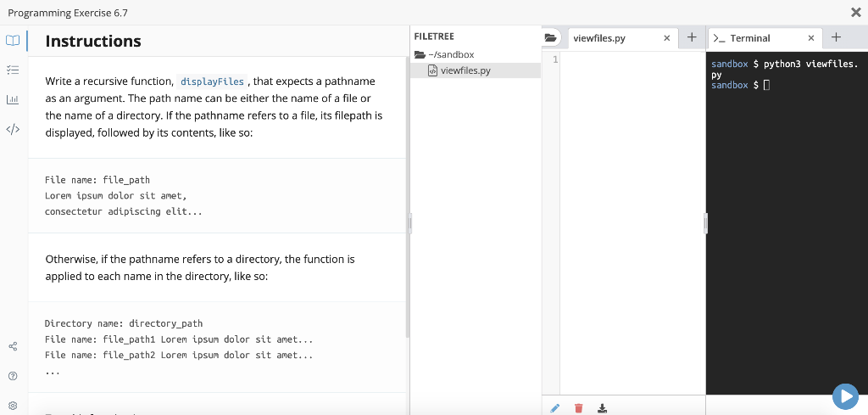Click 'consectetur adipiscing elit...' sample line
Screen dimensions: 868x415
coord(124,211)
